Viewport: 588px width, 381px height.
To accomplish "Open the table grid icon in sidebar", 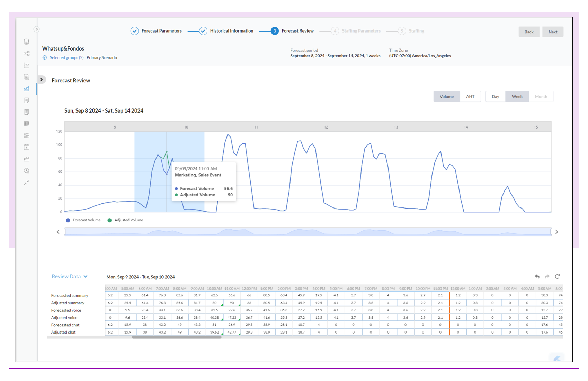I will point(26,124).
